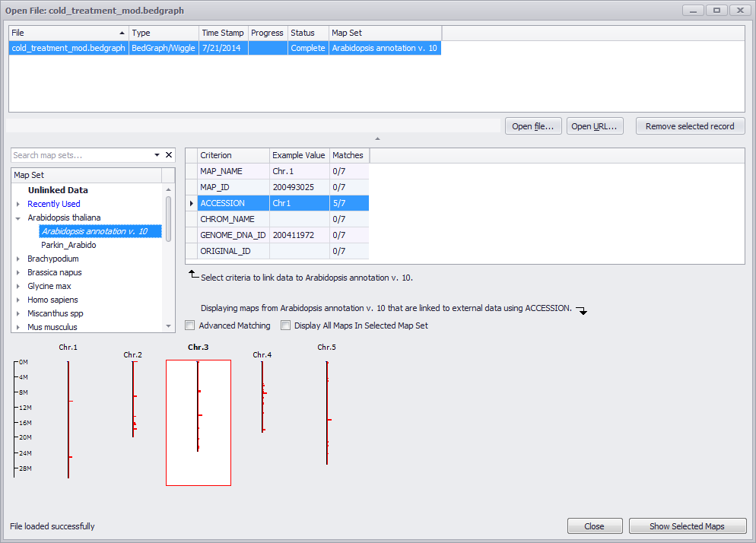Click the Status column header

tap(308, 33)
